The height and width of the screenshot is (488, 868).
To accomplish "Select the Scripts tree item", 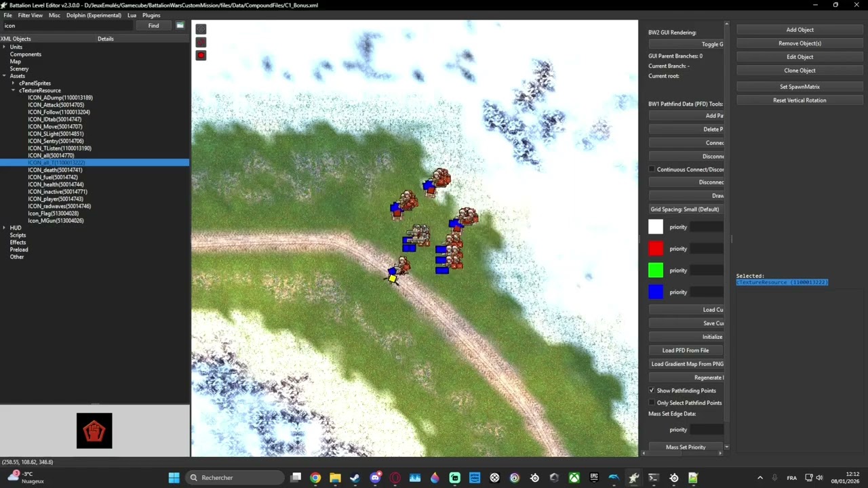I will point(18,235).
